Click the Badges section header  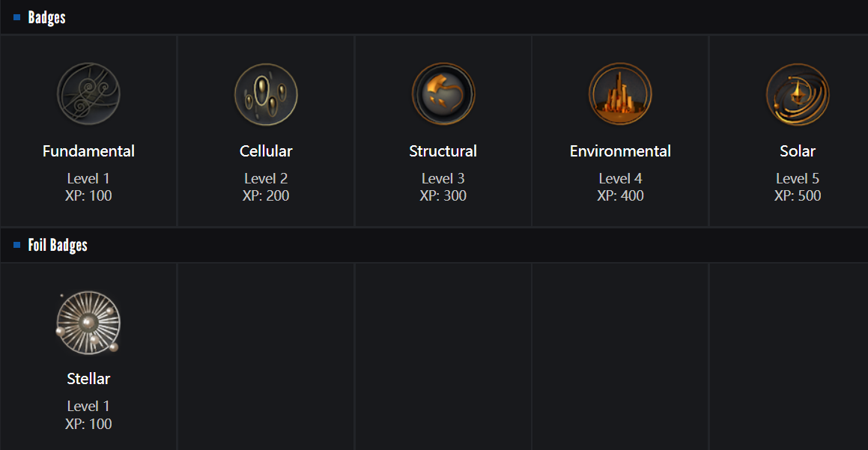(46, 17)
